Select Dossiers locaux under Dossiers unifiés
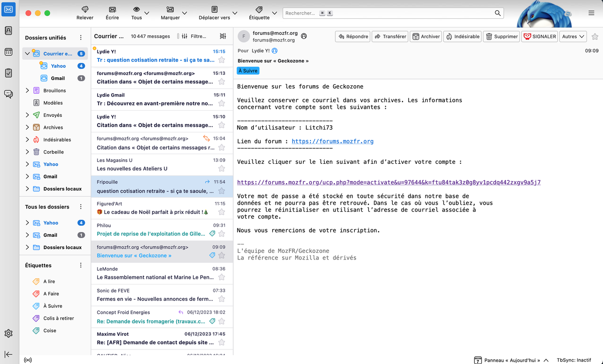The image size is (603, 364). click(x=55, y=189)
